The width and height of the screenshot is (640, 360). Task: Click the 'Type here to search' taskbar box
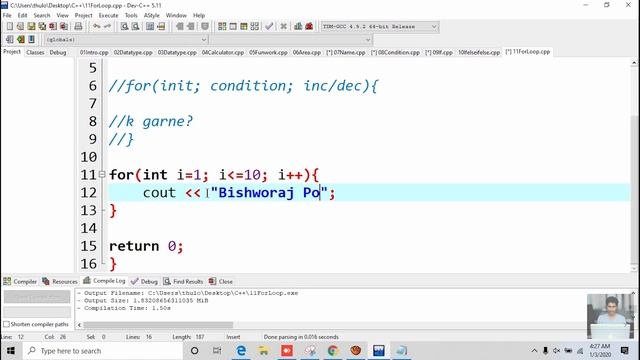[x=102, y=351]
